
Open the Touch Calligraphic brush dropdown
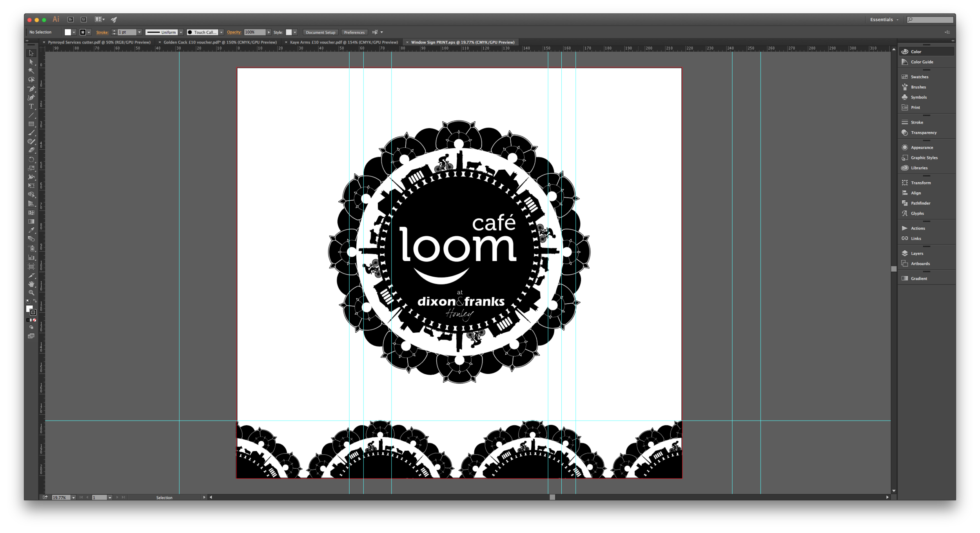pos(221,32)
